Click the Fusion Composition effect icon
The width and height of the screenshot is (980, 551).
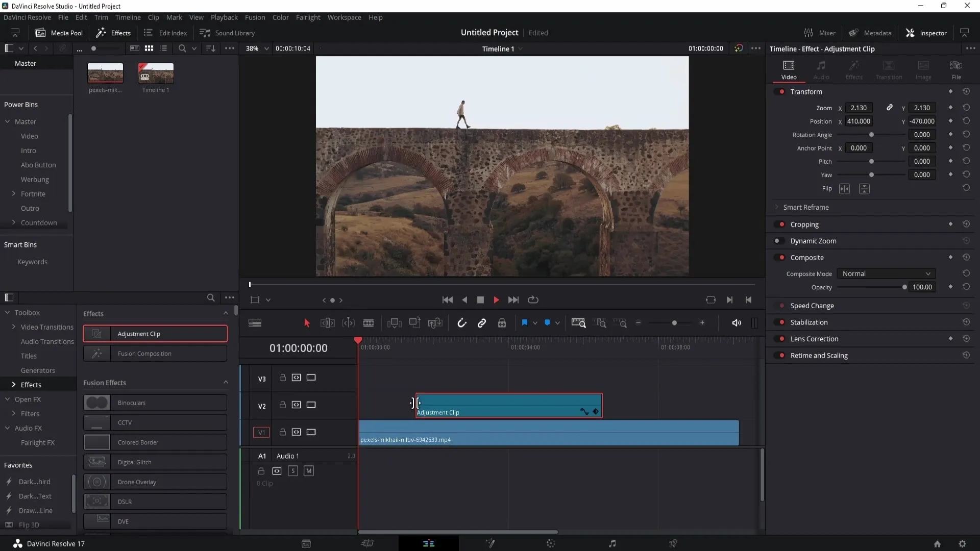point(96,353)
